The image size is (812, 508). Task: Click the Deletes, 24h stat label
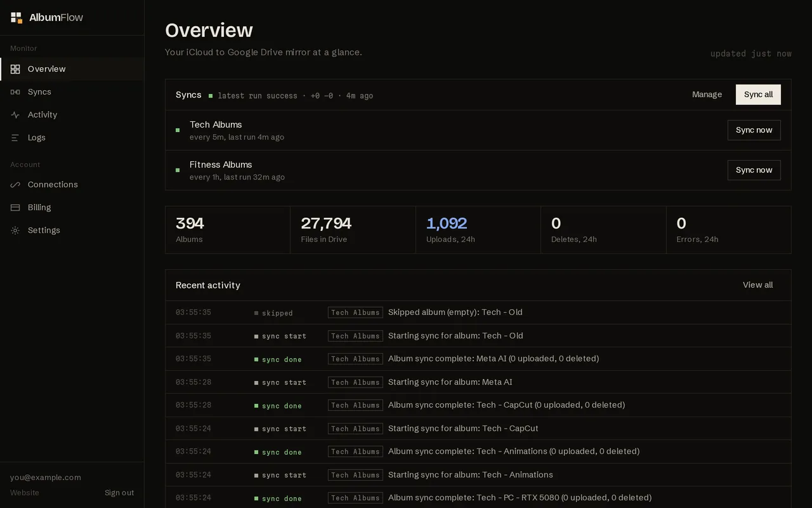(574, 239)
